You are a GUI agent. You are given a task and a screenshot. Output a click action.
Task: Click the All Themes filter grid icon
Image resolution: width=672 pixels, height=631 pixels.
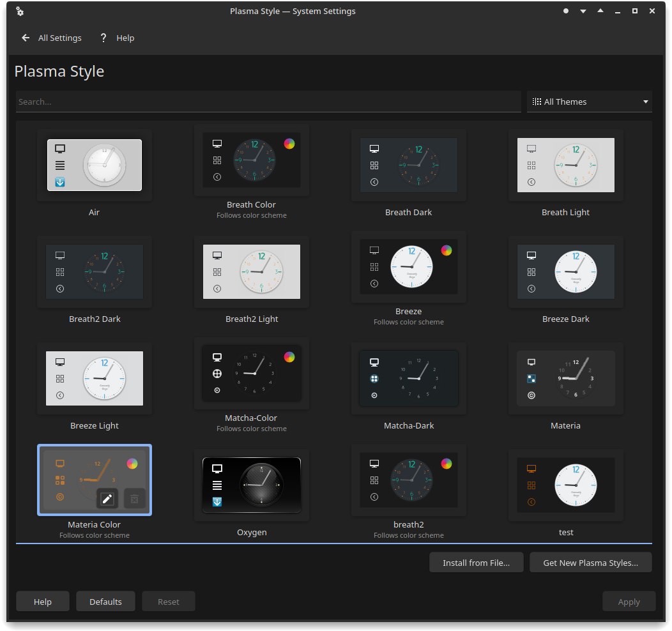[537, 102]
